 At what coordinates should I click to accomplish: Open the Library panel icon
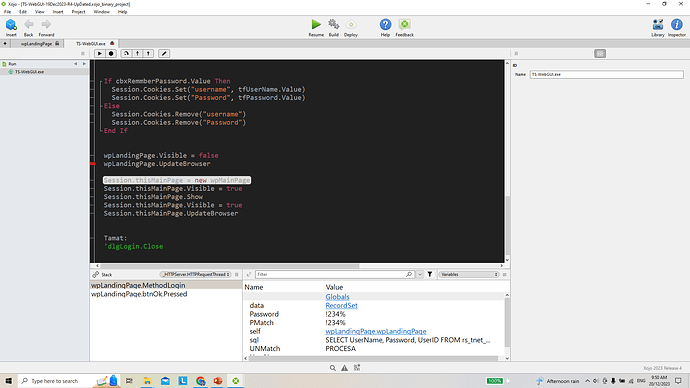click(x=658, y=24)
